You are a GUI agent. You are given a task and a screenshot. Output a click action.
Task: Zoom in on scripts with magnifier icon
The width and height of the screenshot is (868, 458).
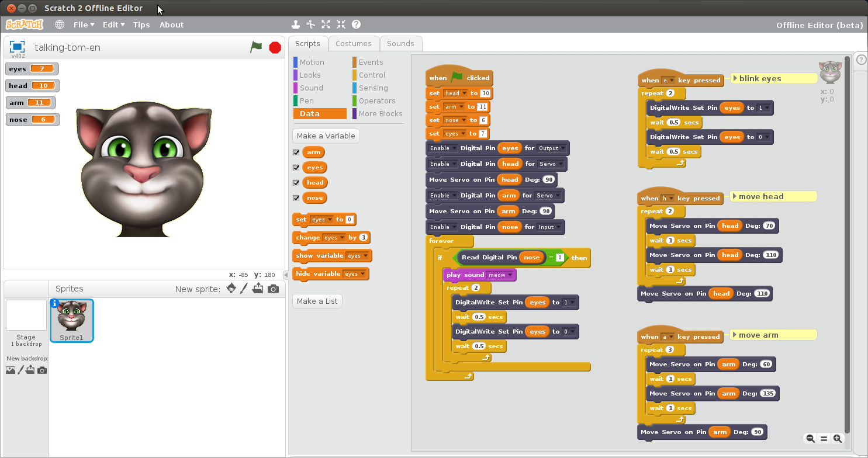(x=838, y=438)
